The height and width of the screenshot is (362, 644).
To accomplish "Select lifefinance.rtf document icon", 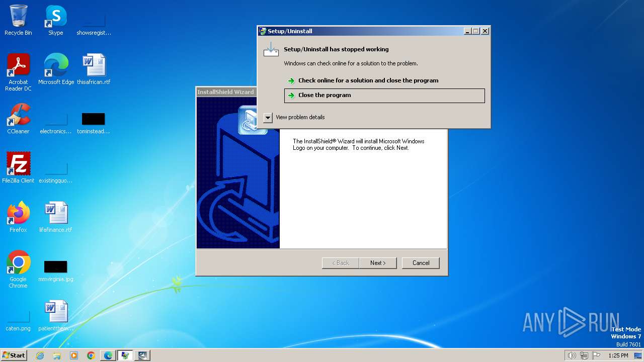I will pos(56,217).
